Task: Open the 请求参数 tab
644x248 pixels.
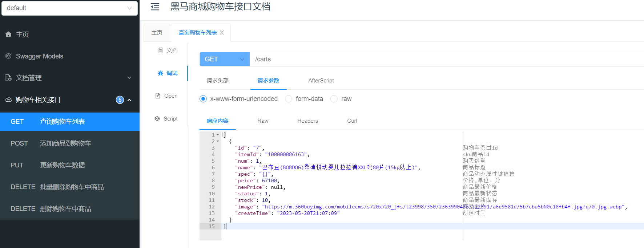Action: 268,81
